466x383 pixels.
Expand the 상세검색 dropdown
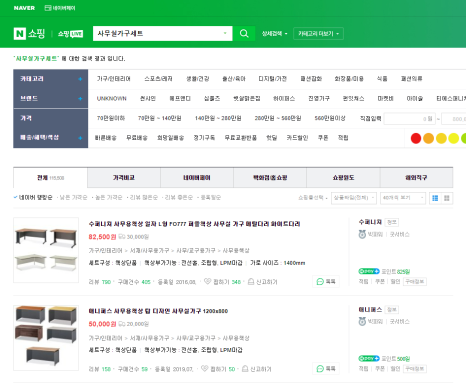click(x=274, y=34)
